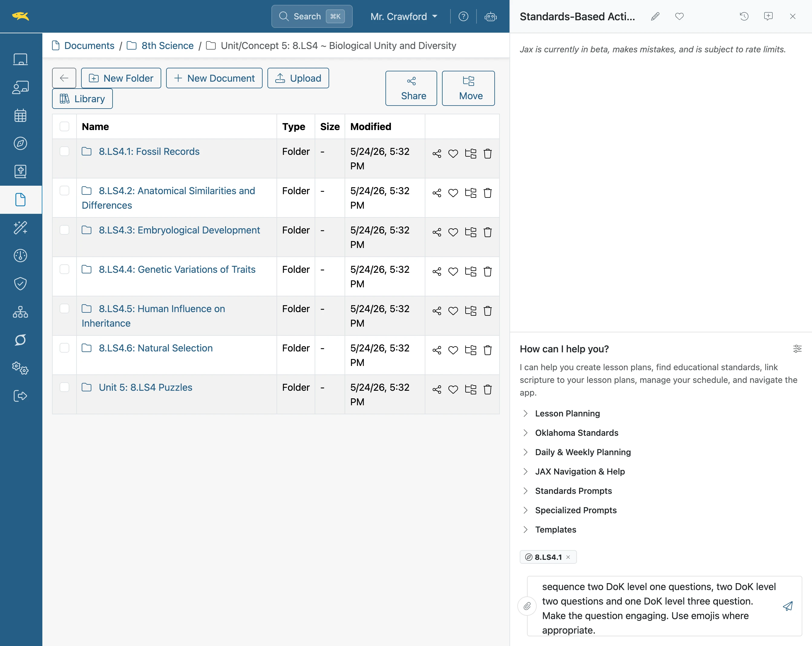Start a new chat with plus icon
This screenshot has height=646, width=812.
(x=768, y=16)
